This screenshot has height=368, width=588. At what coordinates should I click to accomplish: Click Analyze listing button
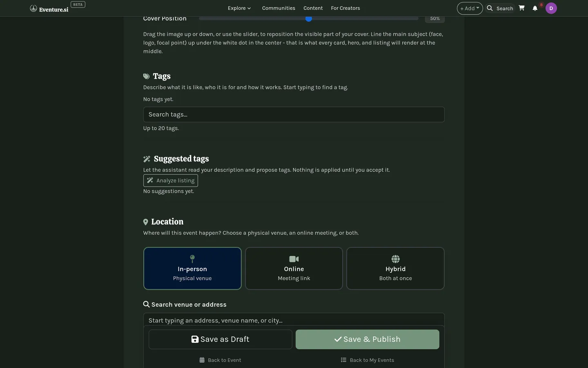pyautogui.click(x=171, y=180)
